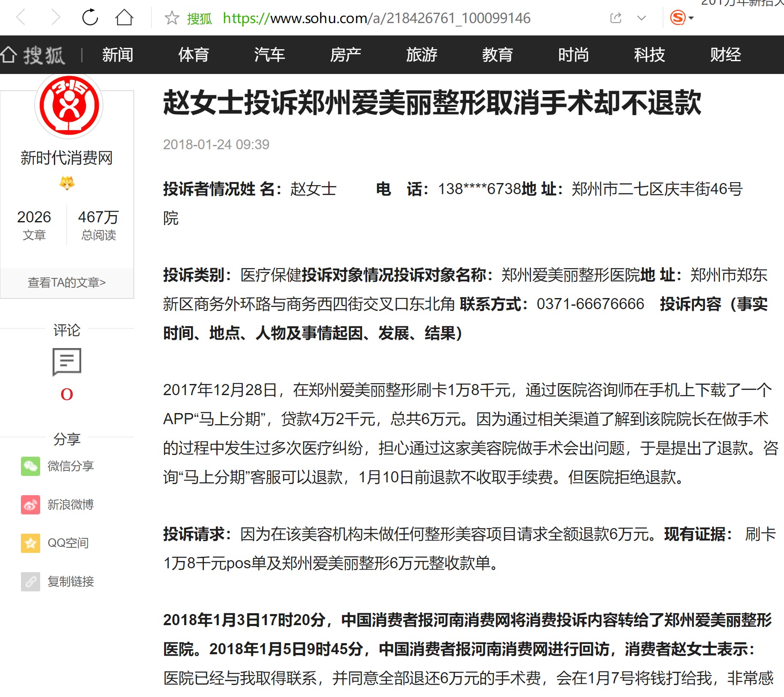Click the Sohu home house icon
The width and height of the screenshot is (784, 697).
click(8, 55)
